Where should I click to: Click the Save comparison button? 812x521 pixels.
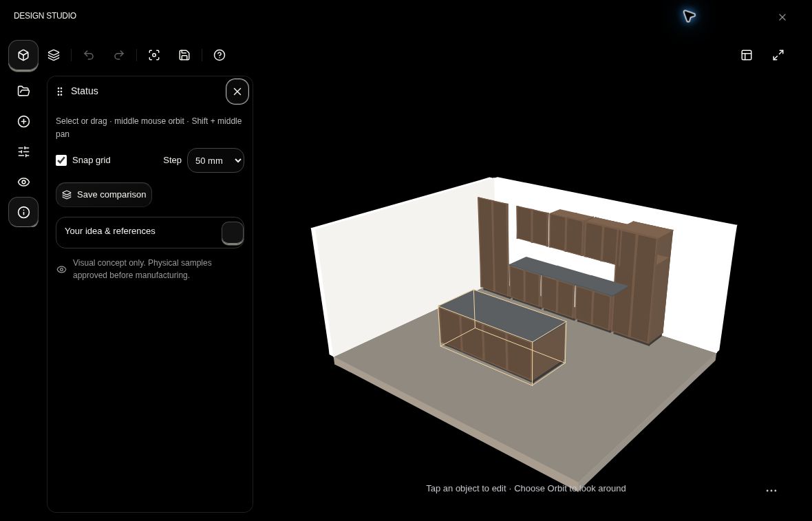[104, 195]
